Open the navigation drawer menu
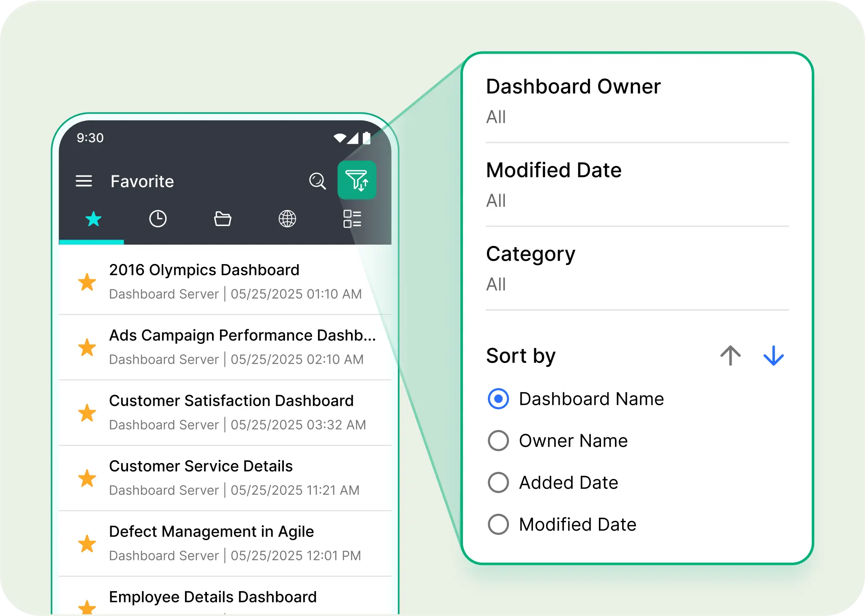Screen dimensions: 865x616 (x=84, y=181)
